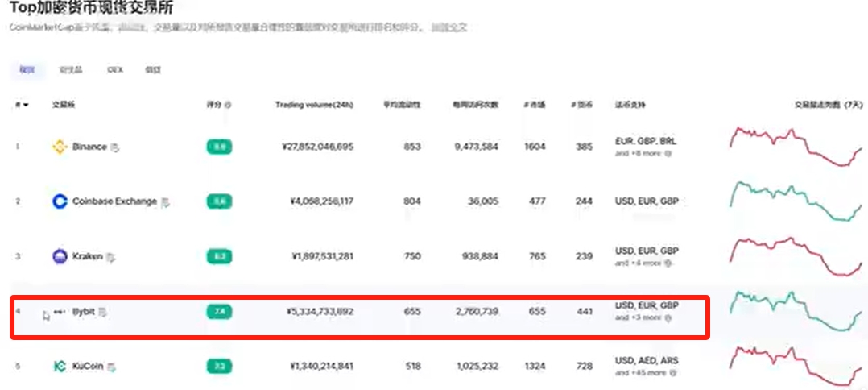Click the green score badge in the Binance row
This screenshot has height=390, width=868.
click(219, 147)
